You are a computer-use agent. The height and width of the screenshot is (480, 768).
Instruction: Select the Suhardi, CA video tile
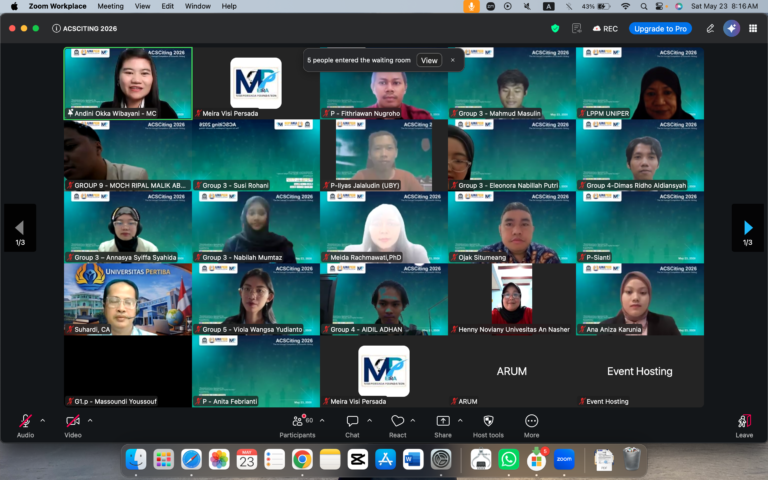tap(128, 299)
